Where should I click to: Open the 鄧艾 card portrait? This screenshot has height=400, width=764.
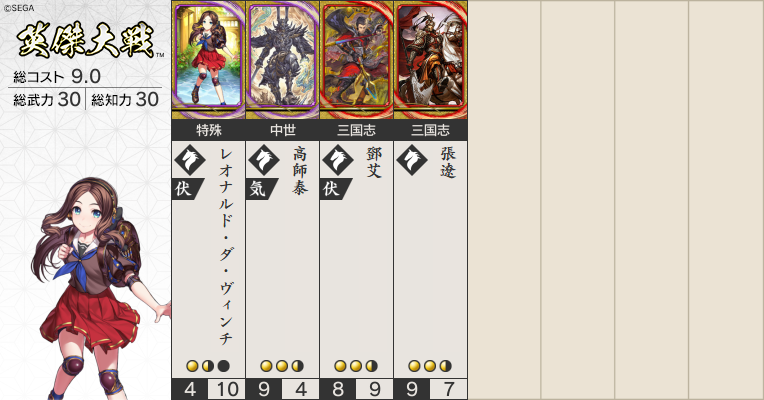[357, 60]
